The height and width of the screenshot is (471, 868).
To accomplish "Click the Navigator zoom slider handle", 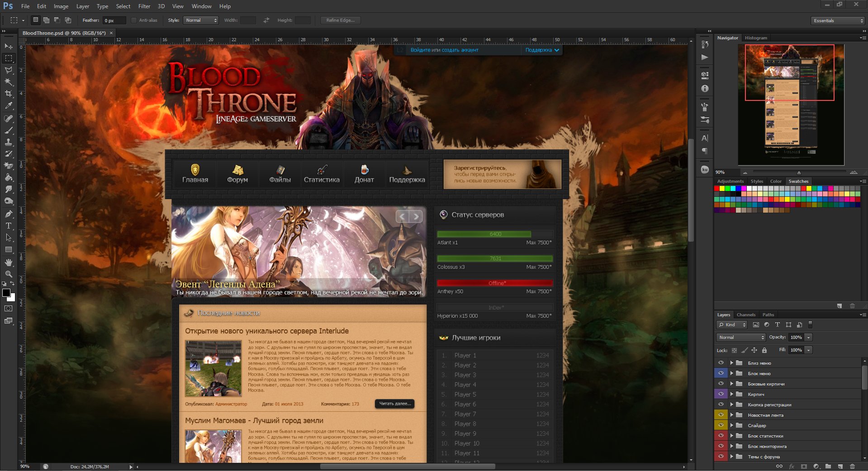I will [x=799, y=172].
